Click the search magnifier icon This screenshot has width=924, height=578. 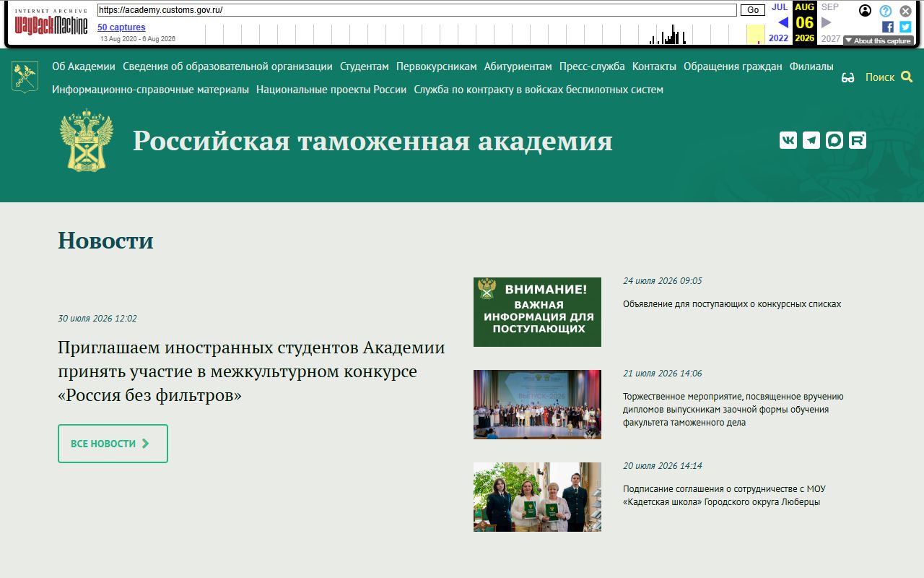pos(907,77)
